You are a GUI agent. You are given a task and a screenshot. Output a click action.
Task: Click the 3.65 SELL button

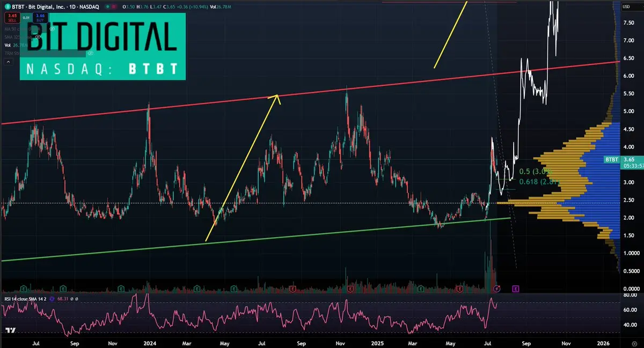(12, 18)
